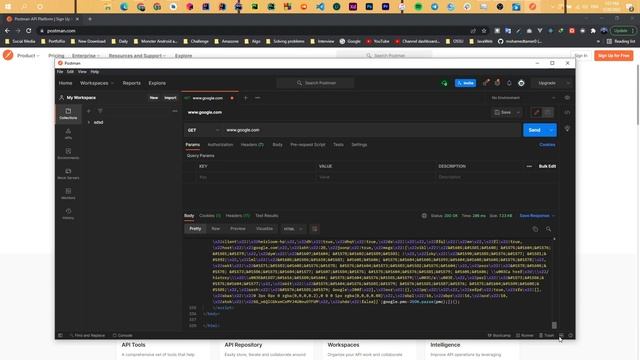The height and width of the screenshot is (360, 640).
Task: Open the History sidebar panel
Action: pyautogui.click(x=68, y=213)
